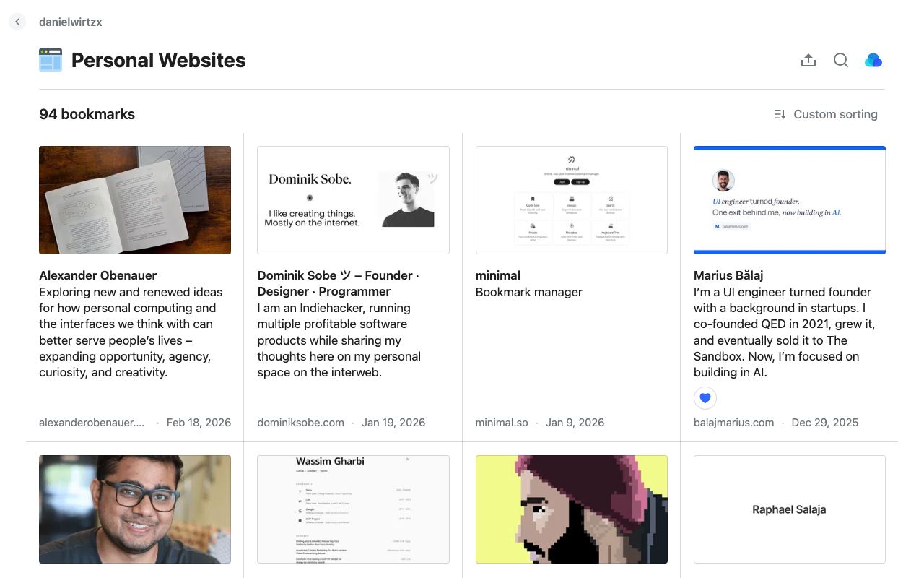Image resolution: width=924 pixels, height=578 pixels.
Task: Click Alexander Obenauer description paragraph
Action: (131, 332)
